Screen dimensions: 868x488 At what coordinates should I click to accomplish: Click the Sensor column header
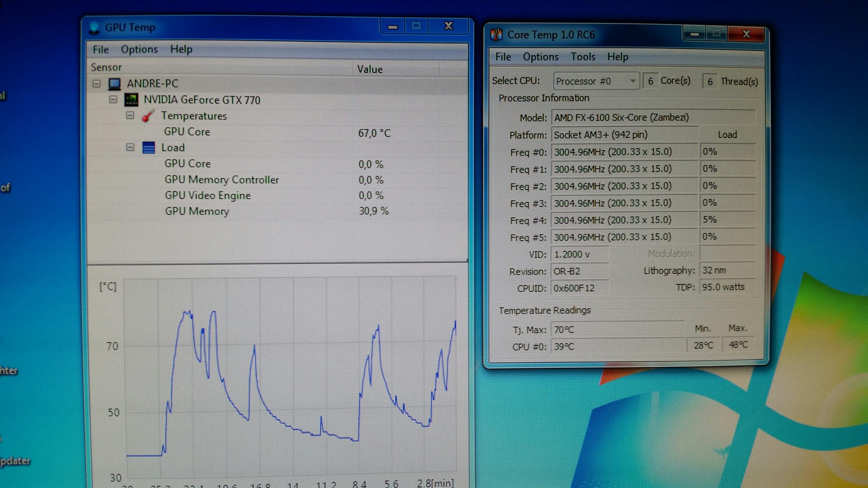tap(106, 67)
